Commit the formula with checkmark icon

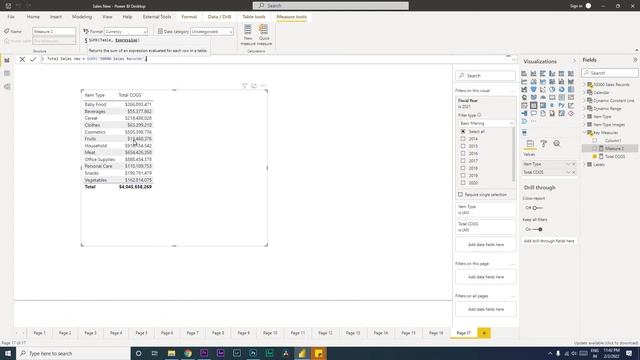coord(33,59)
